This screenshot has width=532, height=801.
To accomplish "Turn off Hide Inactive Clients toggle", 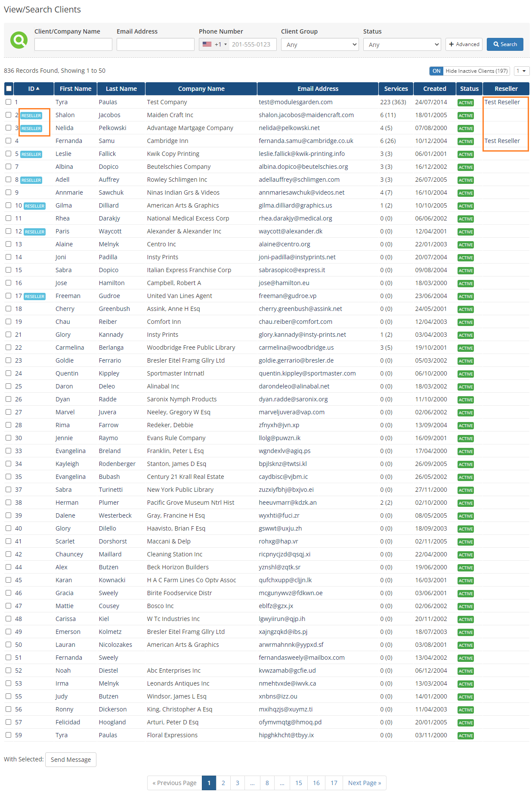I will coord(436,71).
